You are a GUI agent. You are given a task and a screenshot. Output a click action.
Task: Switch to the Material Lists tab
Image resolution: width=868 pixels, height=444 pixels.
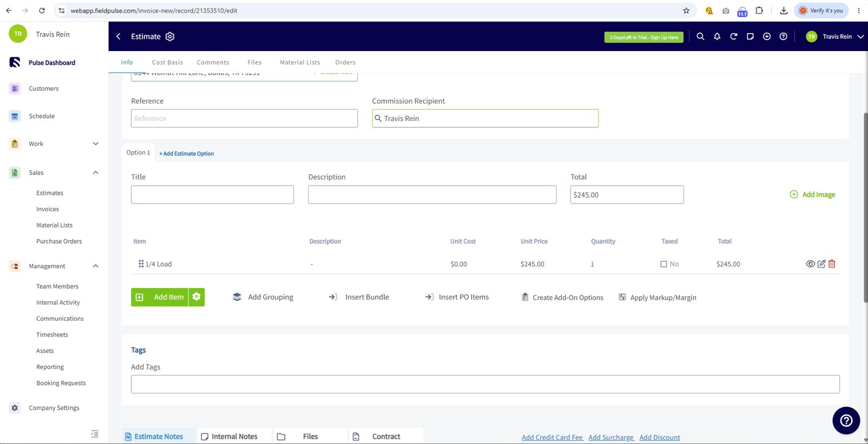coord(300,62)
